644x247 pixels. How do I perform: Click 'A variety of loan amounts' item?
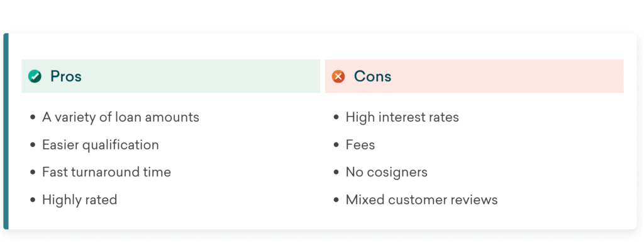pyautogui.click(x=120, y=117)
